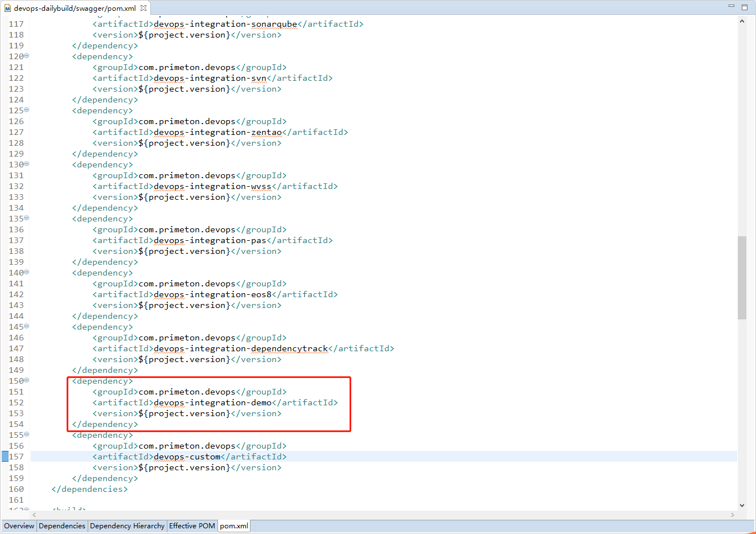Fold the devops-integration-zentao dependency at line 125

27,110
